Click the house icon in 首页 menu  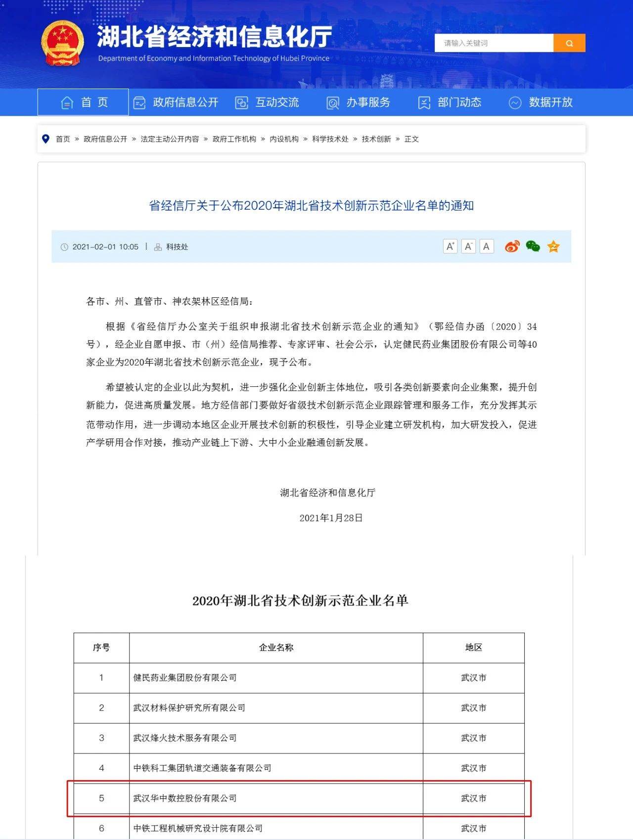(67, 102)
